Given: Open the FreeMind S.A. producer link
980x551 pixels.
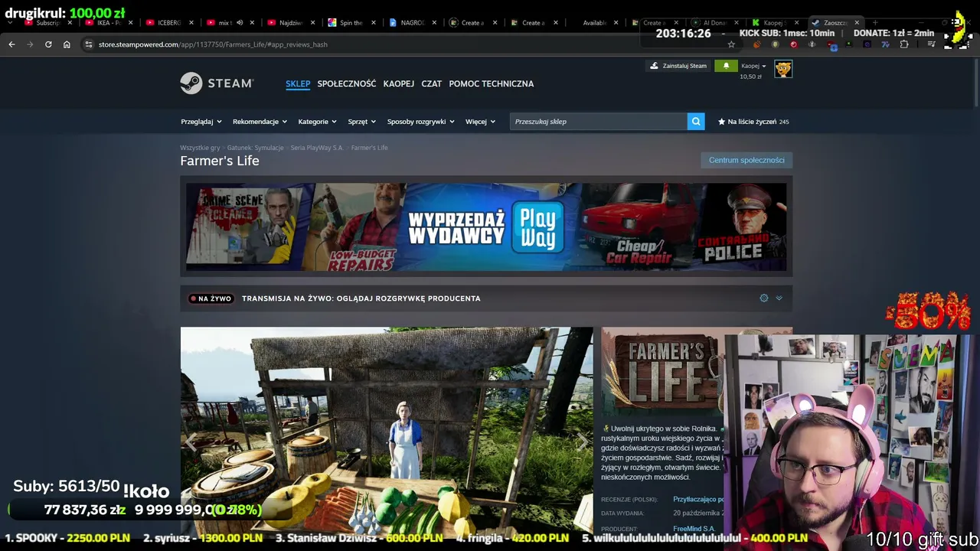Looking at the screenshot, I should pos(694,529).
